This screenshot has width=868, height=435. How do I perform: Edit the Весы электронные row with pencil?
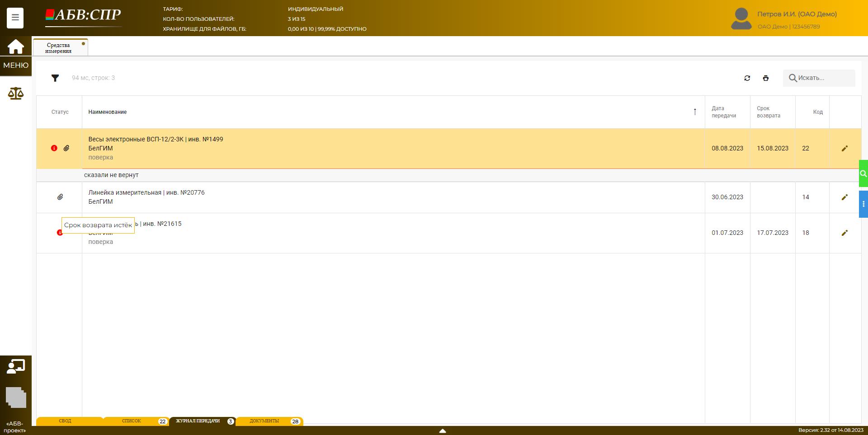pos(844,149)
